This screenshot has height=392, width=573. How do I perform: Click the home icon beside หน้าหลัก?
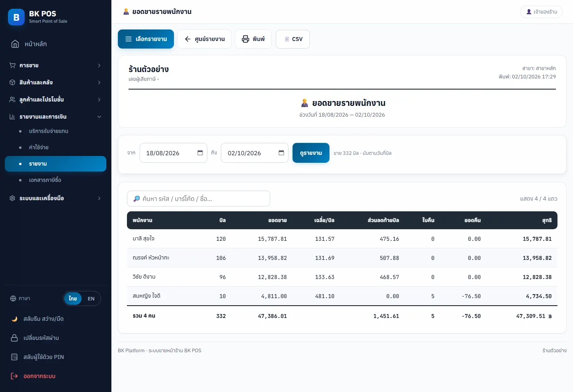[x=15, y=44]
